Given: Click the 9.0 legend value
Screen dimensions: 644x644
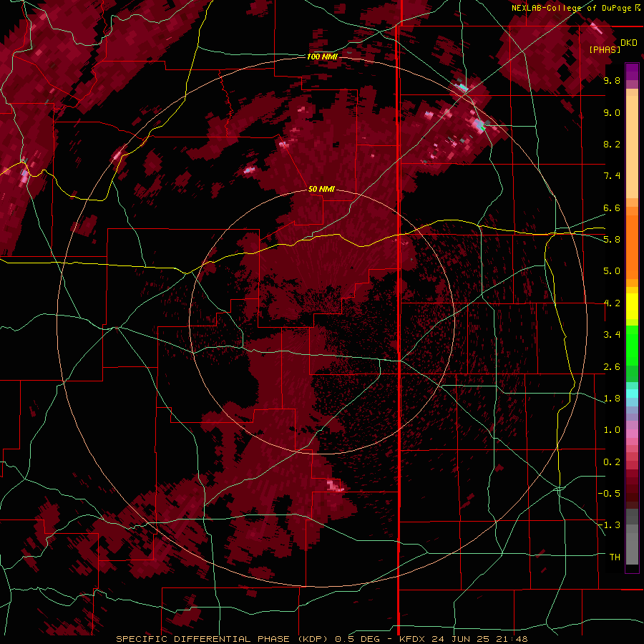Looking at the screenshot, I should click(612, 112).
